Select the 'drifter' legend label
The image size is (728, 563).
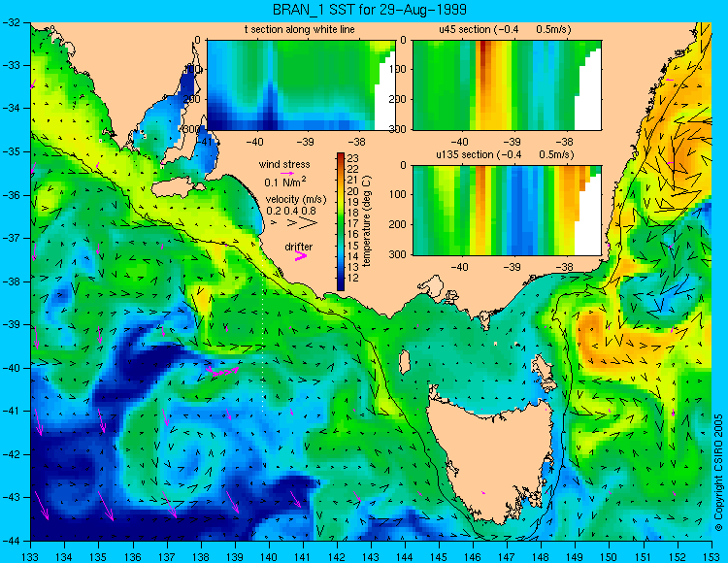pyautogui.click(x=299, y=247)
